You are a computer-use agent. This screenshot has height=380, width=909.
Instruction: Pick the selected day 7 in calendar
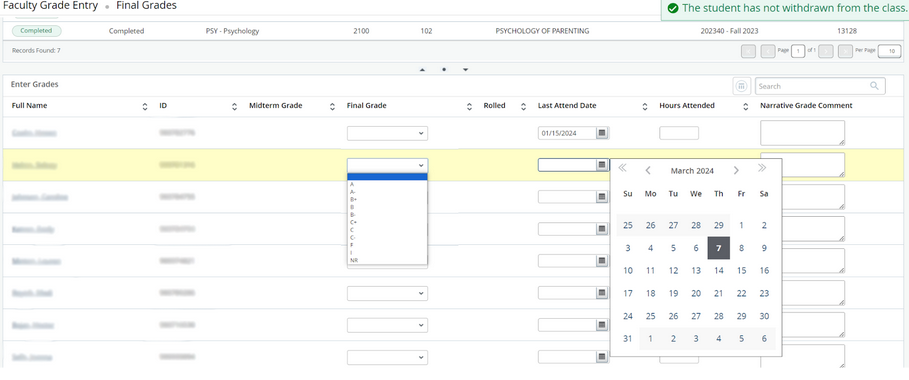tap(719, 248)
